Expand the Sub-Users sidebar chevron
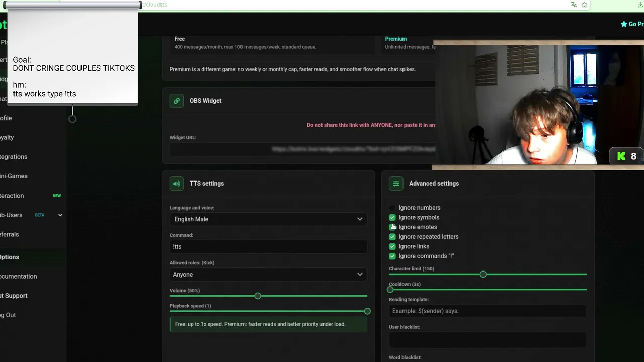This screenshot has width=644, height=362. click(60, 215)
